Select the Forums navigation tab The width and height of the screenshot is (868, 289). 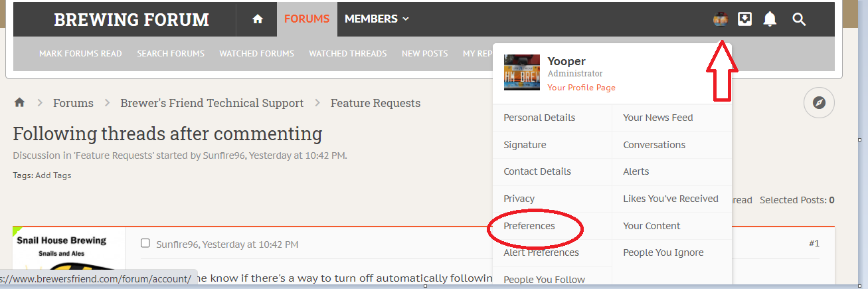307,19
